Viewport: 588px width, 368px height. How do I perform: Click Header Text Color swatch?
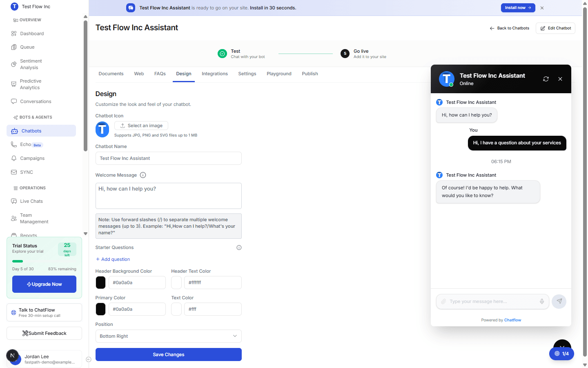[176, 283]
